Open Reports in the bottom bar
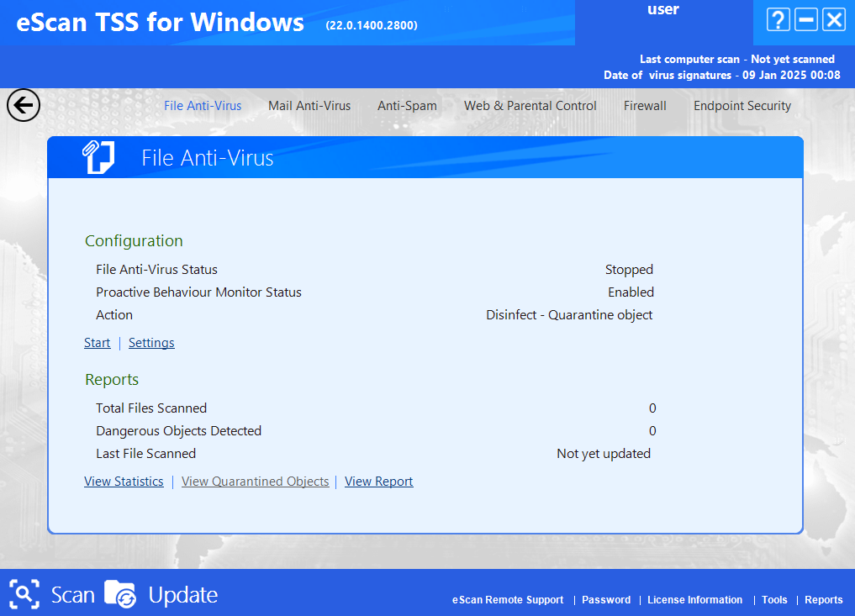The image size is (855, 616). (823, 600)
